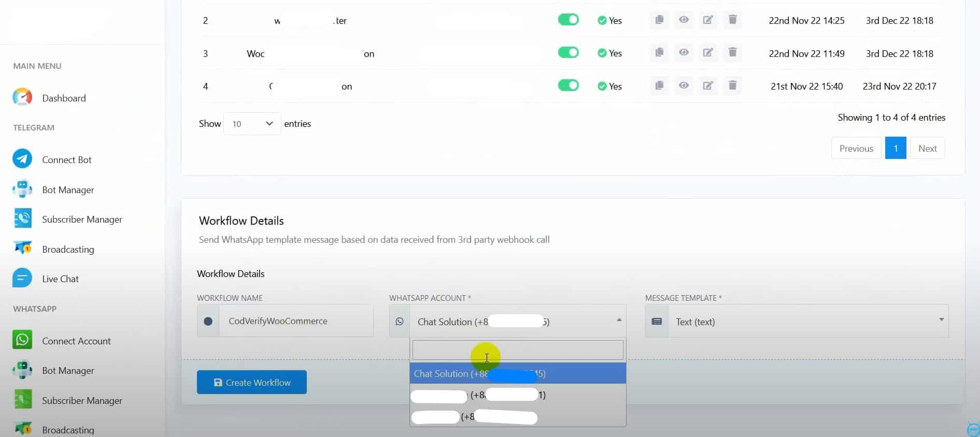The image size is (980, 437).
Task: Open Telegram Subscriber Manager menu item
Action: (82, 220)
